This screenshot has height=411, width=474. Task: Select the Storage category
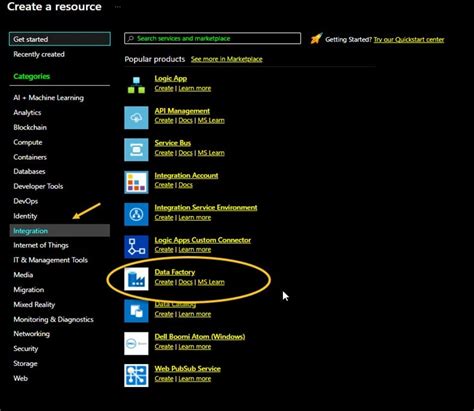[x=25, y=364]
